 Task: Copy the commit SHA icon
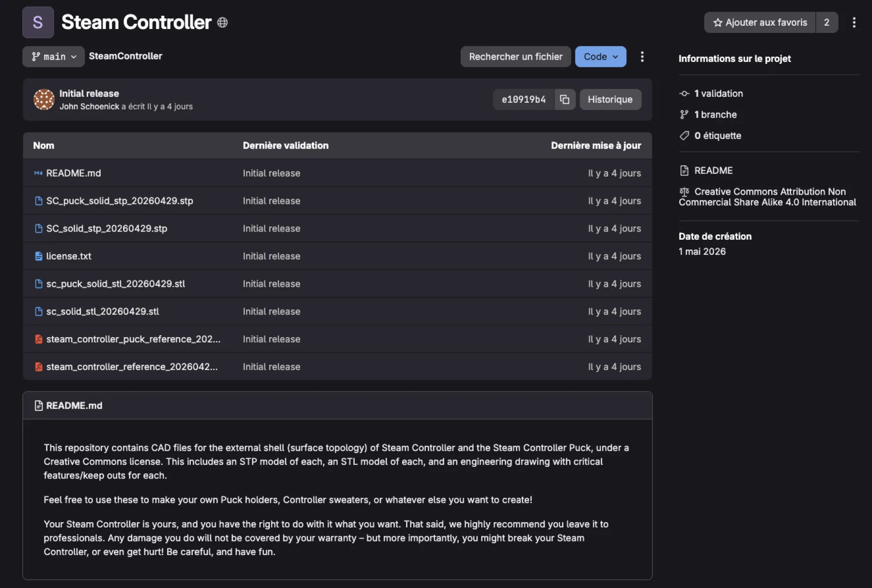point(564,99)
